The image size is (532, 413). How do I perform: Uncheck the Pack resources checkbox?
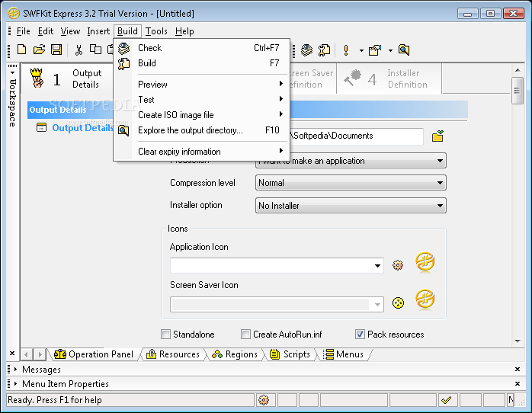pyautogui.click(x=360, y=335)
